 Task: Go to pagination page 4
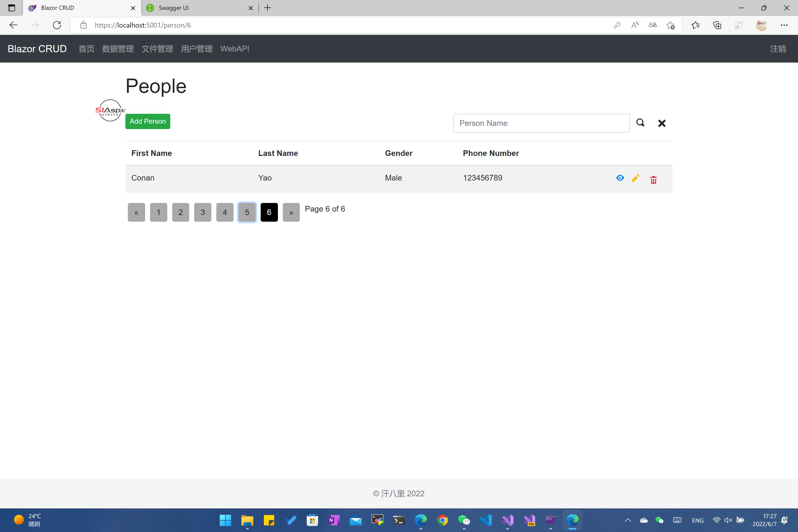(225, 212)
